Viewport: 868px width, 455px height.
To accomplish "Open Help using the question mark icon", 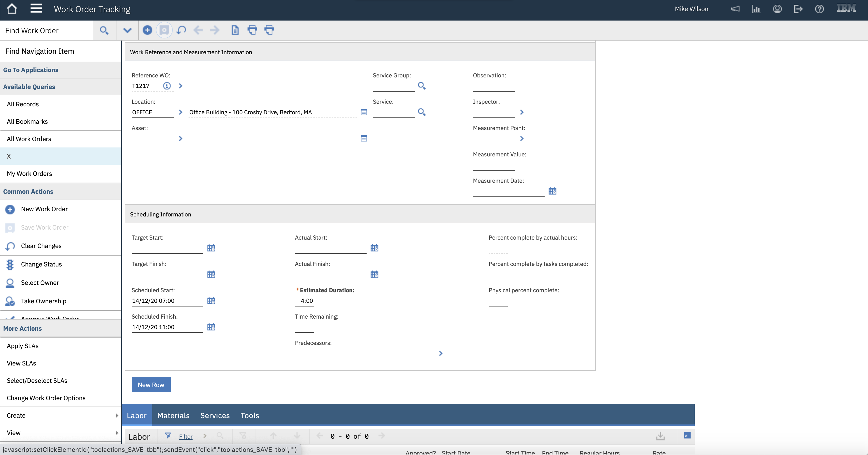I will [820, 9].
